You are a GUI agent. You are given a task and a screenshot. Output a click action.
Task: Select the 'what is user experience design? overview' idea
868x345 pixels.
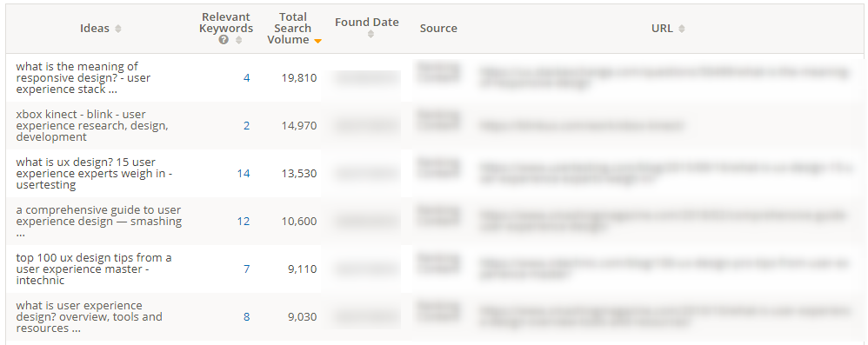coord(89,317)
